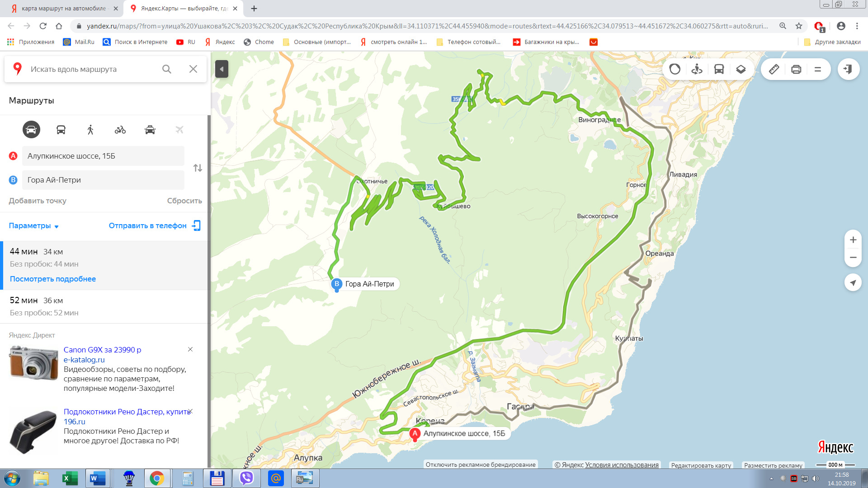This screenshot has height=488, width=868.
Task: Reset the route with Сбросить
Action: click(184, 201)
